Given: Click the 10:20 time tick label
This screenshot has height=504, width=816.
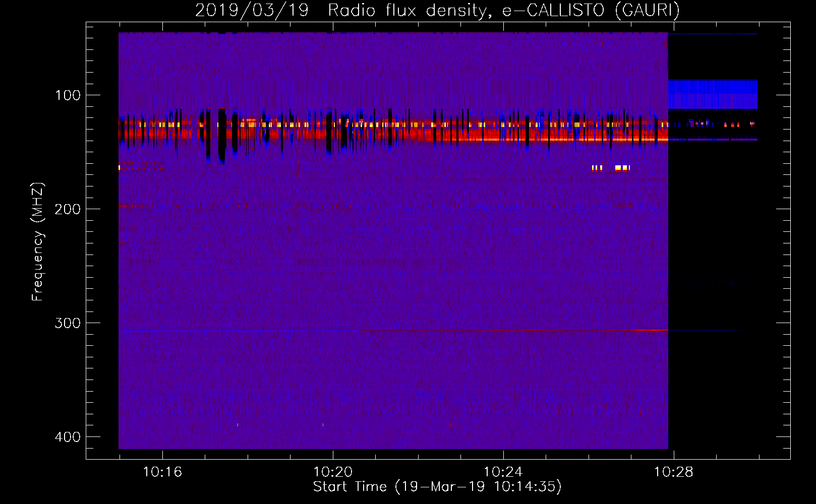Looking at the screenshot, I should [x=333, y=472].
